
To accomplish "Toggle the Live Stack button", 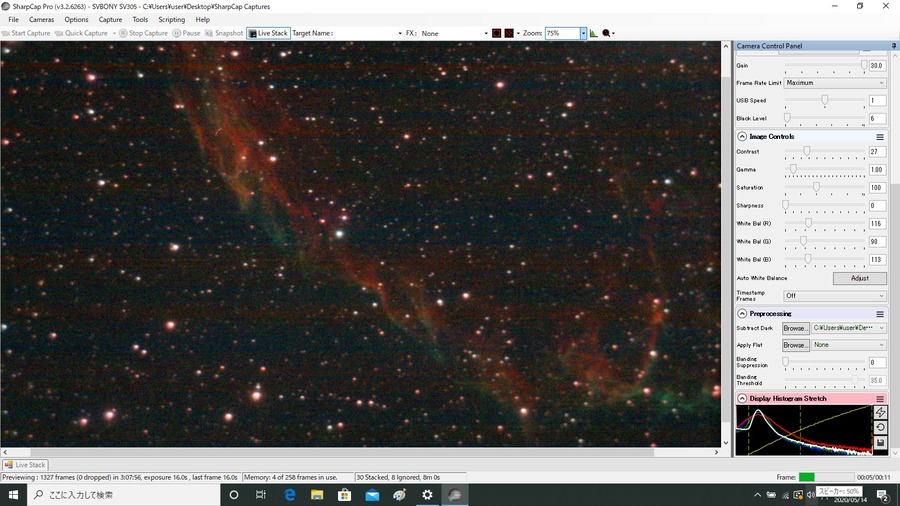I will tap(268, 33).
